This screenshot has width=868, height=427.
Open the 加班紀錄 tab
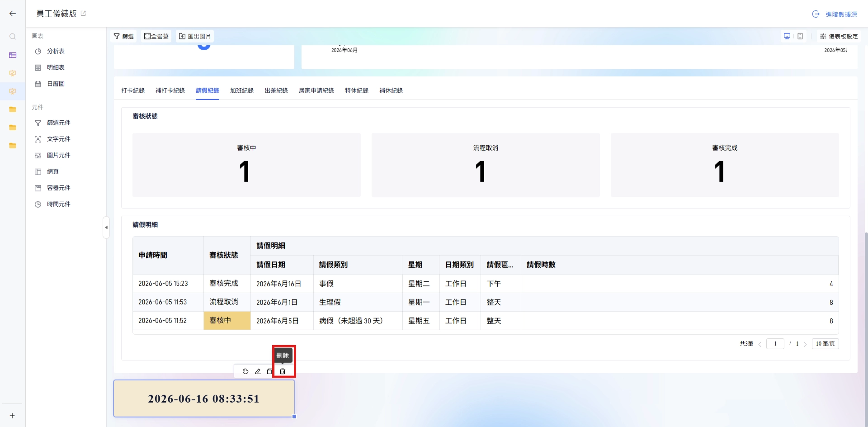tap(242, 90)
